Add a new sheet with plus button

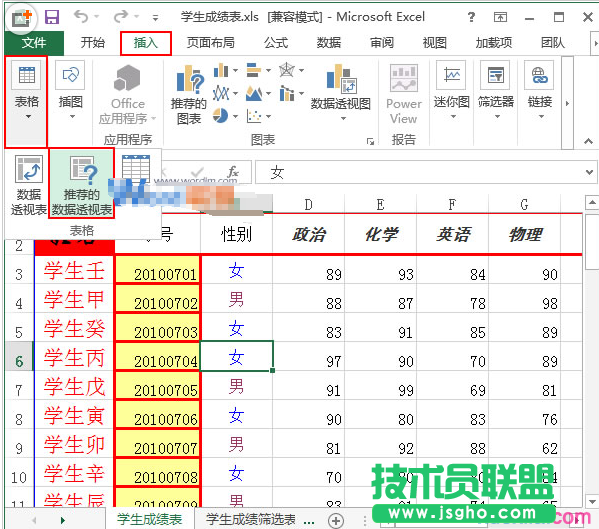[336, 521]
